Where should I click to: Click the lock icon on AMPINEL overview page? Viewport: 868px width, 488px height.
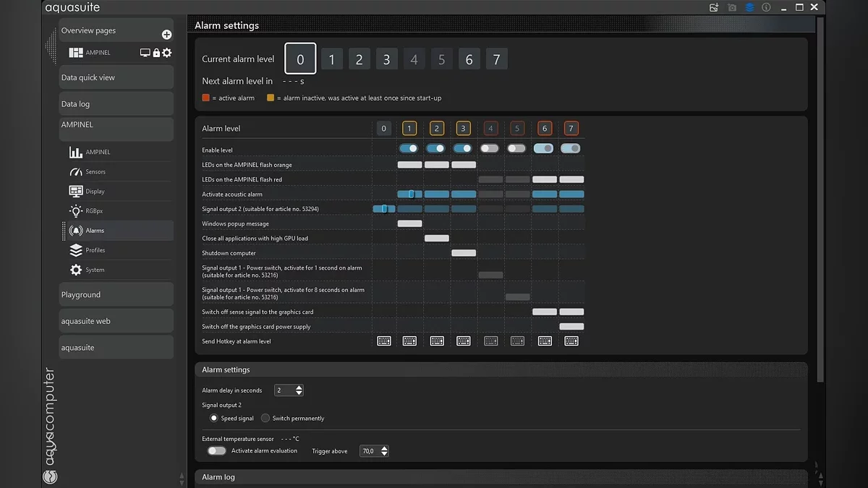pyautogui.click(x=156, y=53)
